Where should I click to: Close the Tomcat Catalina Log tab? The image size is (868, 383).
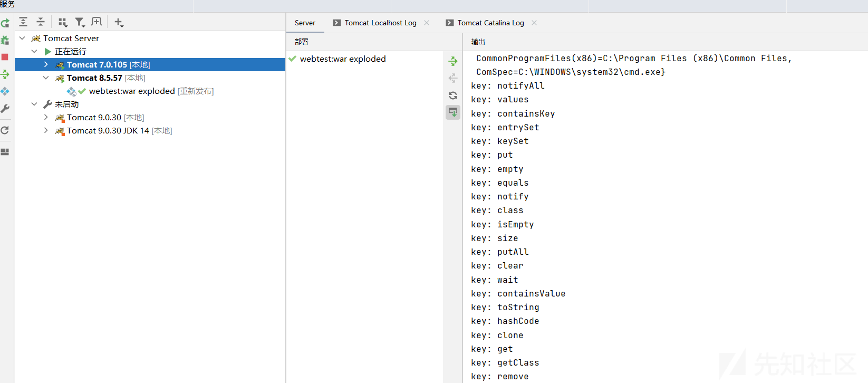click(534, 23)
